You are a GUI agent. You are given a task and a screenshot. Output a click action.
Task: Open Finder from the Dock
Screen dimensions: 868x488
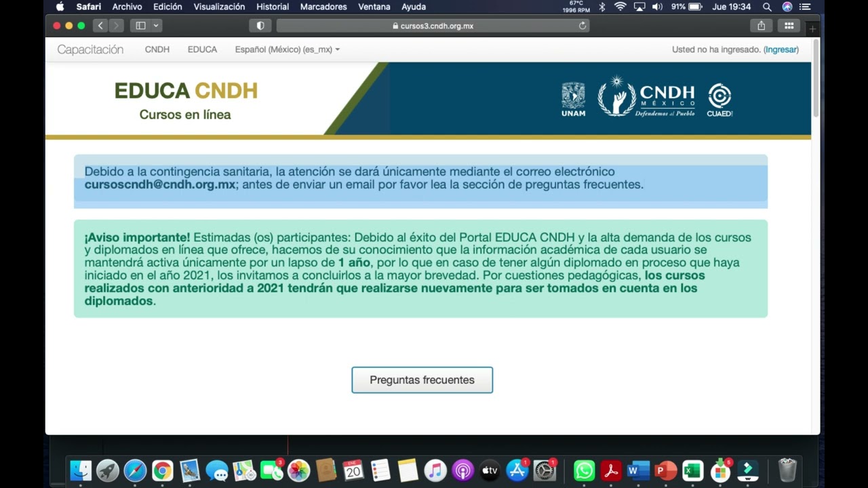pos(81,470)
